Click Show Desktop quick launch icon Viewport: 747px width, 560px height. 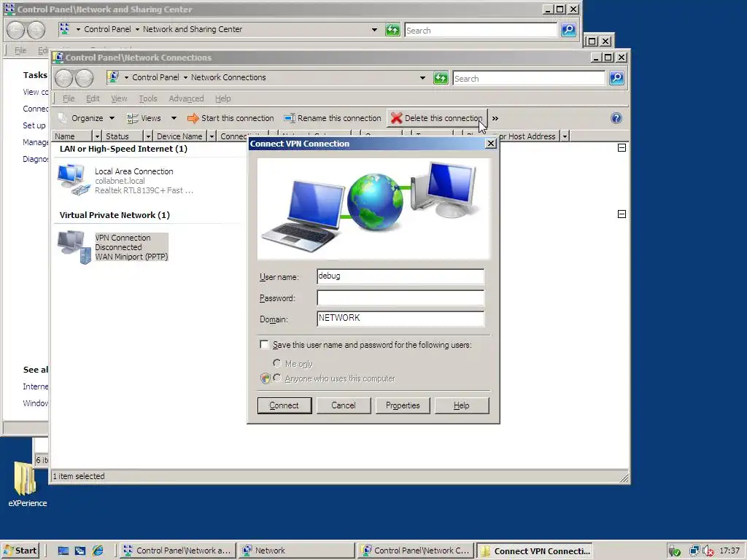point(63,551)
